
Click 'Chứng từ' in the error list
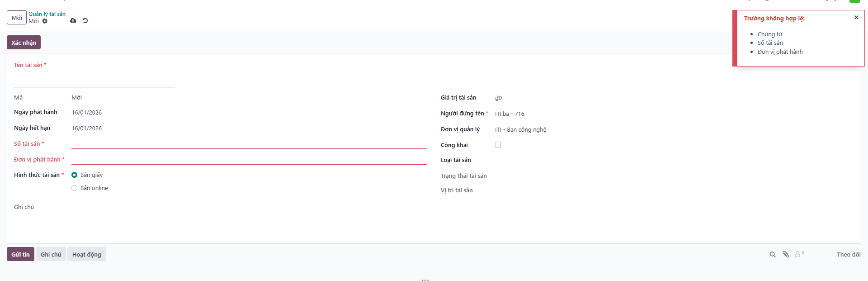770,34
